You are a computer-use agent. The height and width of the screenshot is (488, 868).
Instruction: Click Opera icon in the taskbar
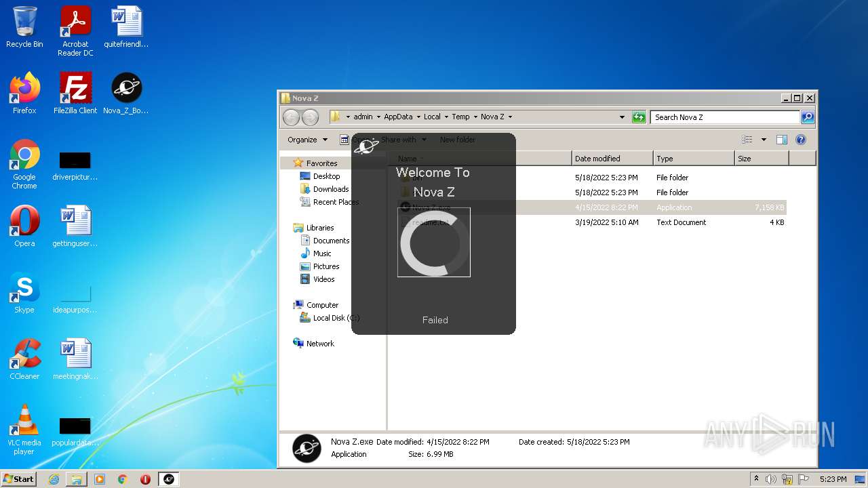pyautogui.click(x=145, y=479)
